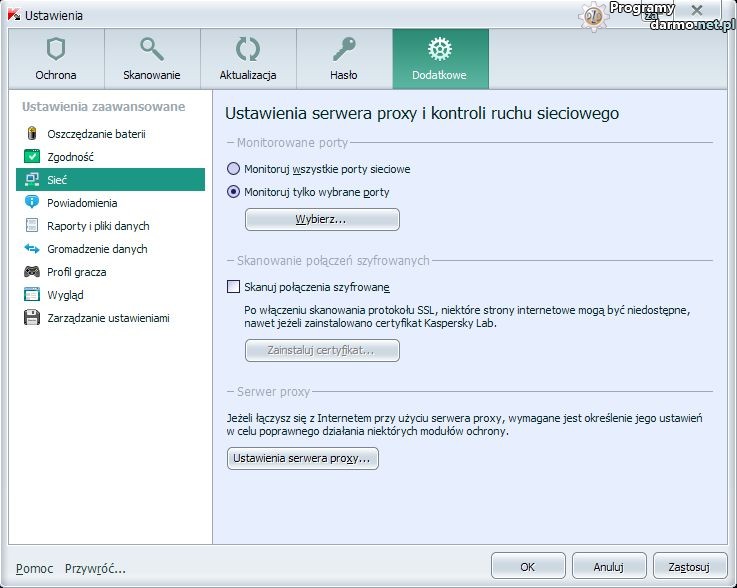This screenshot has width=737, height=588.
Task: Click the magnifier icon above Skanowanie
Action: point(152,49)
